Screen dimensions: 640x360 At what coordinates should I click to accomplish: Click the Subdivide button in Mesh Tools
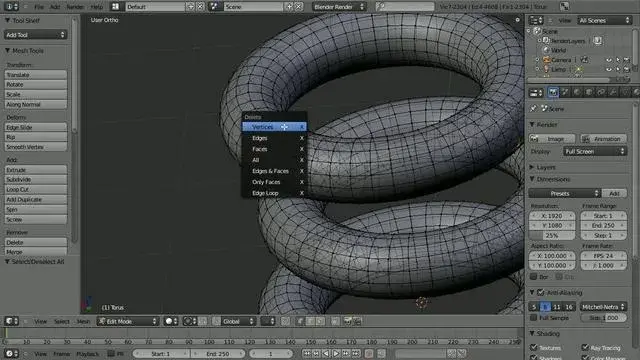[36, 180]
